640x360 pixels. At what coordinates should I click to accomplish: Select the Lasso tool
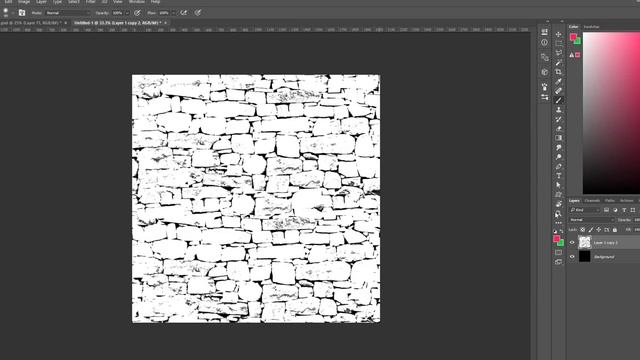tap(558, 53)
